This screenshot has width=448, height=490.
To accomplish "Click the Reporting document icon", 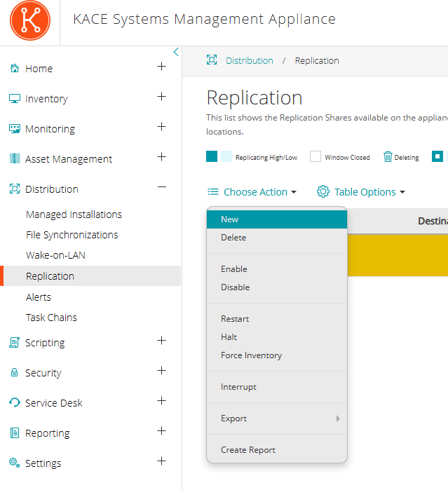I will pos(14,433).
